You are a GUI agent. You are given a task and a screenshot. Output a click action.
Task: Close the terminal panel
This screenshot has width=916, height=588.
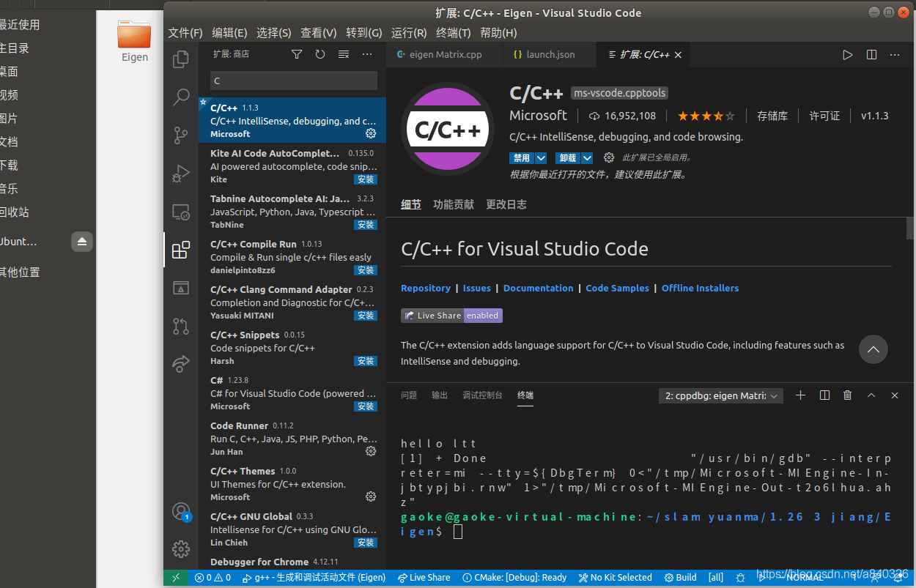895,395
